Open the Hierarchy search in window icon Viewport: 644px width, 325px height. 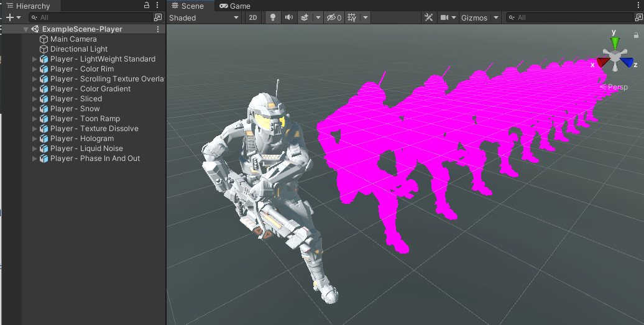[x=158, y=17]
